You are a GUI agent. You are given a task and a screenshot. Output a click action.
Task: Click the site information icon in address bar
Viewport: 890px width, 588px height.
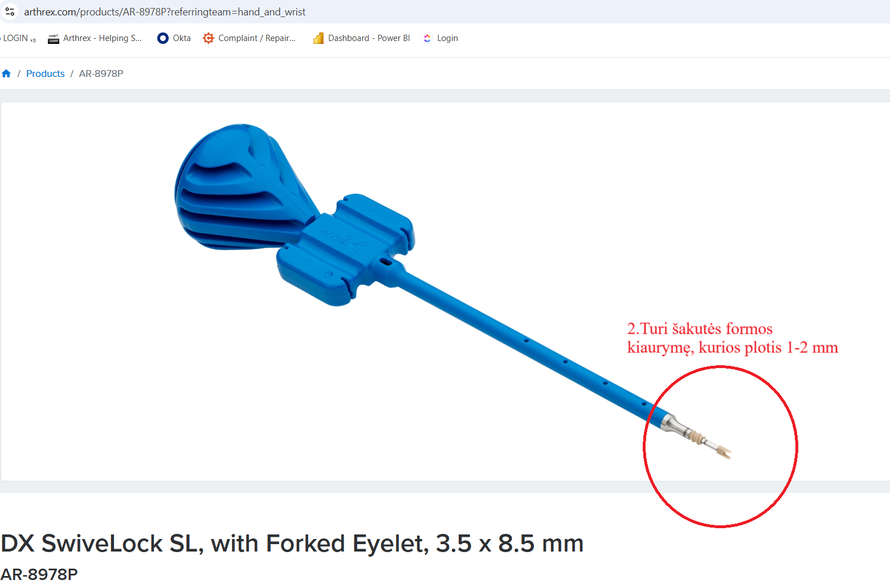(10, 11)
